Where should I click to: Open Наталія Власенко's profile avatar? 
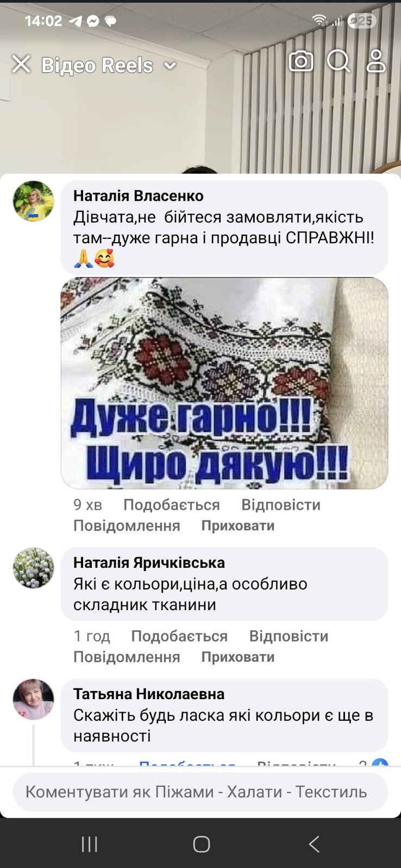pos(34,201)
